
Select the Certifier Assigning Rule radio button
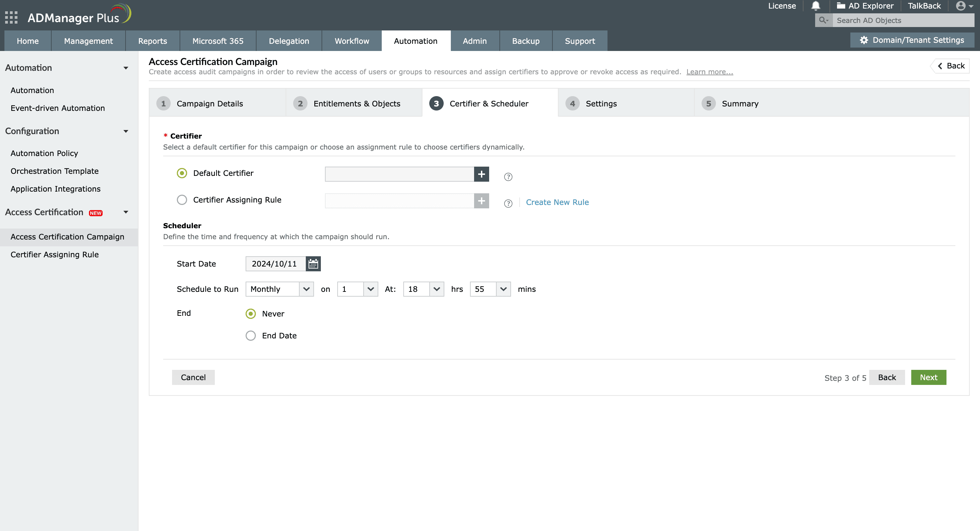point(182,200)
